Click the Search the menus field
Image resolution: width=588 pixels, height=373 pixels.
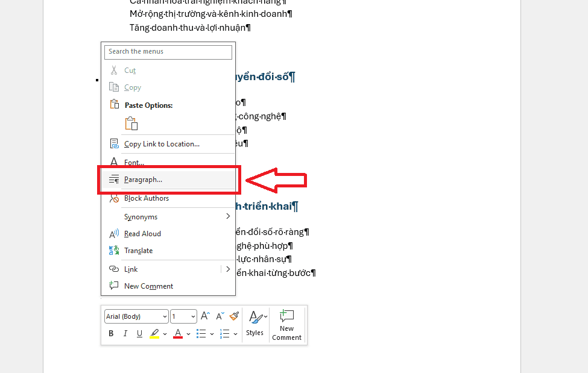click(x=168, y=52)
